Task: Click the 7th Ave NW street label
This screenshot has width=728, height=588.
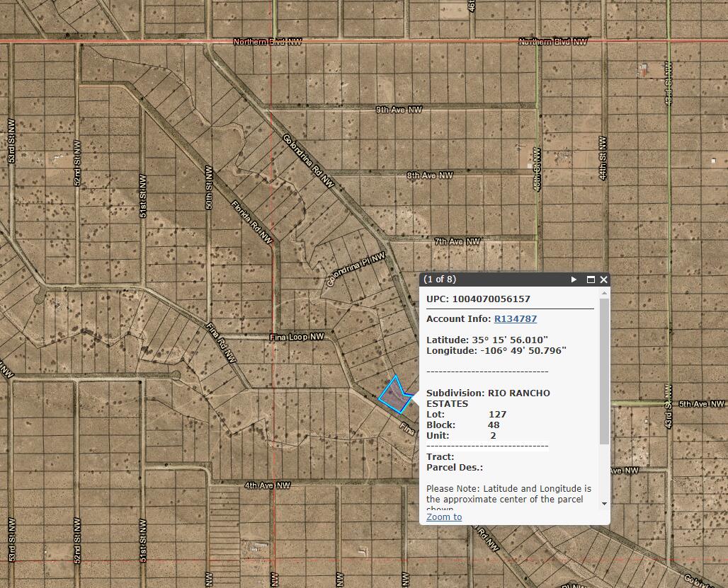Action: pyautogui.click(x=457, y=241)
